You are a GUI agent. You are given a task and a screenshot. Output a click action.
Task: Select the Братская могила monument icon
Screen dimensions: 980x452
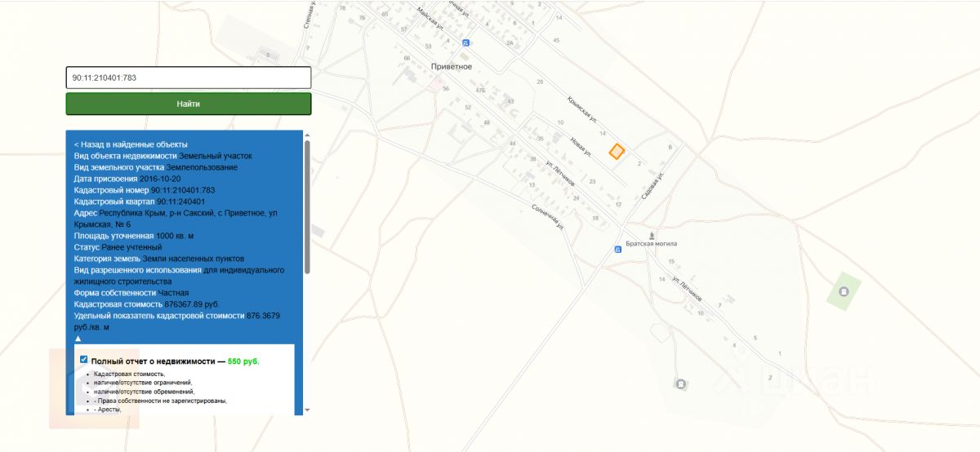651,234
